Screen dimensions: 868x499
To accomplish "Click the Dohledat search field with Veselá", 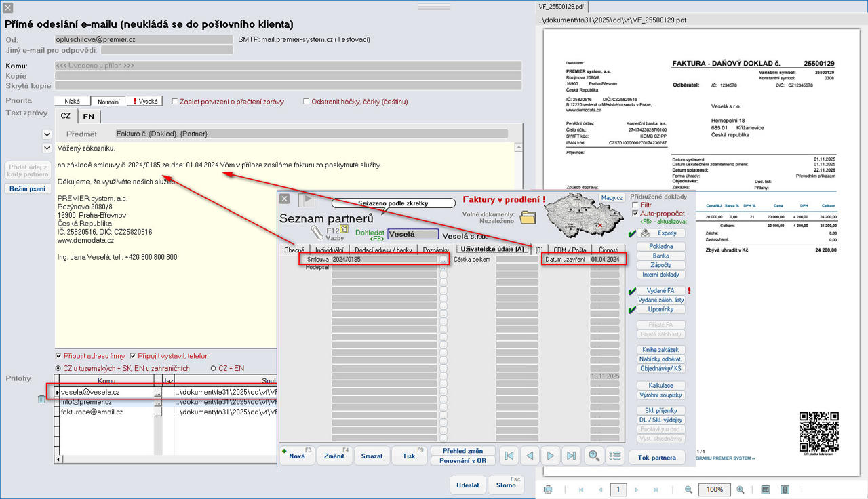I will 412,235.
